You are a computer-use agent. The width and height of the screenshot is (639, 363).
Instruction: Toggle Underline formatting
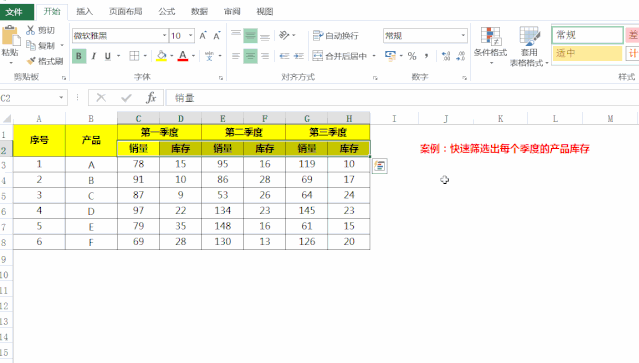coord(108,56)
